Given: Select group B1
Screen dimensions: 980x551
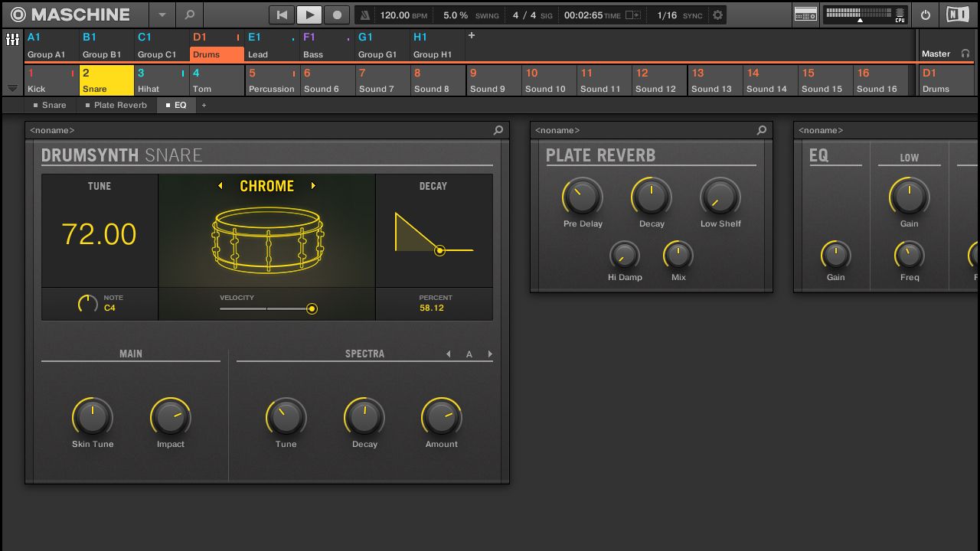Looking at the screenshot, I should pos(107,46).
